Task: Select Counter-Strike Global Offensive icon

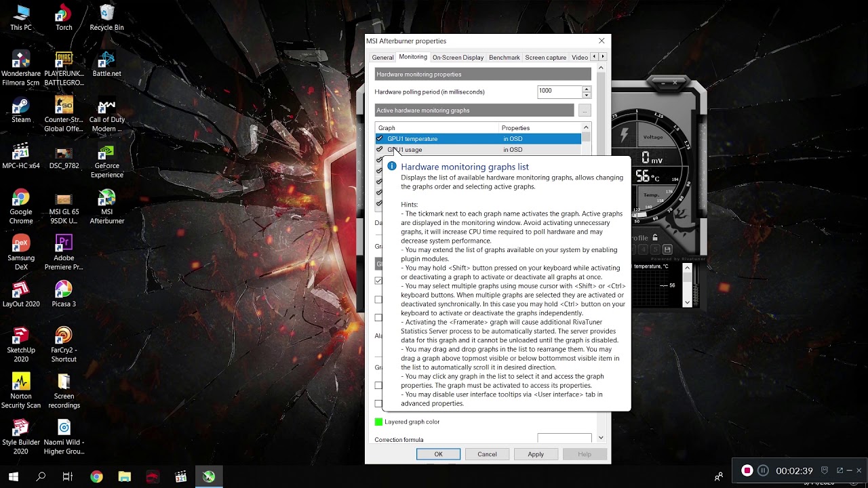Action: click(64, 115)
